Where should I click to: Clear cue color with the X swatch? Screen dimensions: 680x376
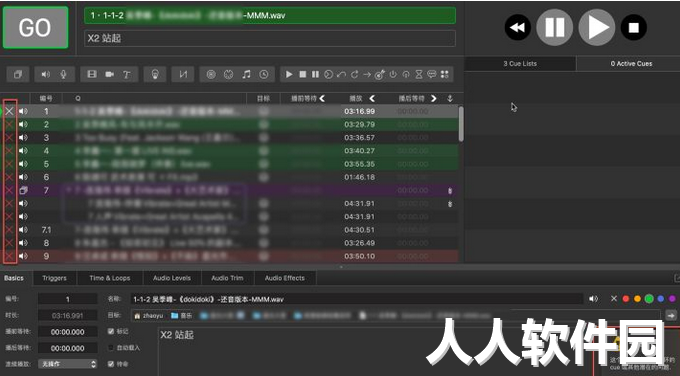614,298
